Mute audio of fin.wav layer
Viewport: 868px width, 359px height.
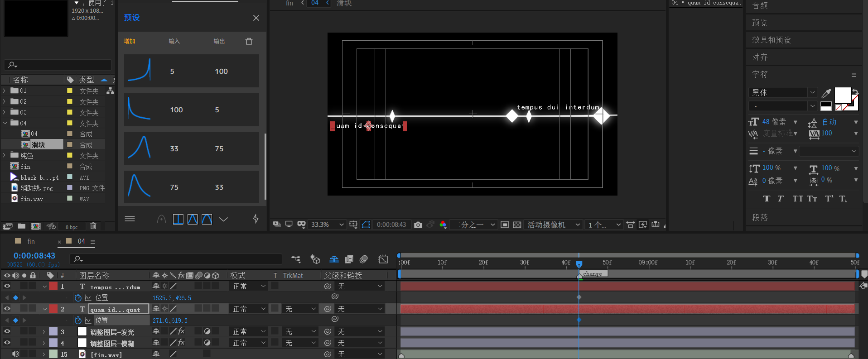(x=15, y=354)
